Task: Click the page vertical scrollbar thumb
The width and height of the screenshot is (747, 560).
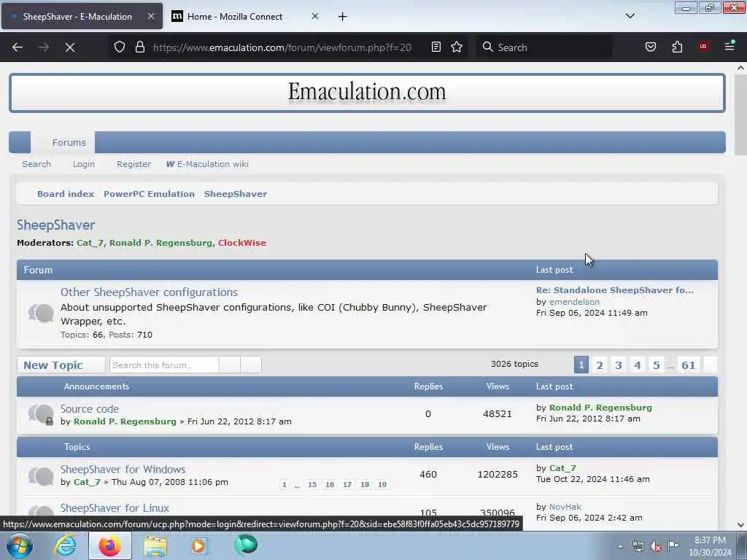Action: click(740, 114)
